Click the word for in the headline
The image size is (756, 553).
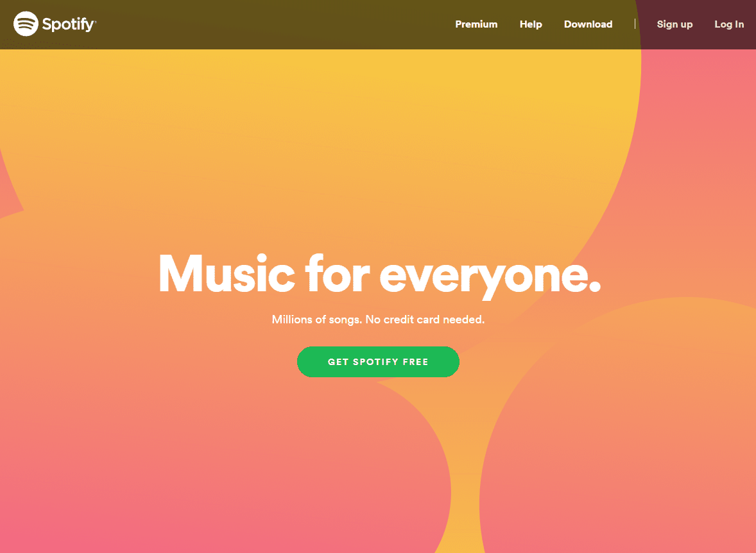click(338, 273)
